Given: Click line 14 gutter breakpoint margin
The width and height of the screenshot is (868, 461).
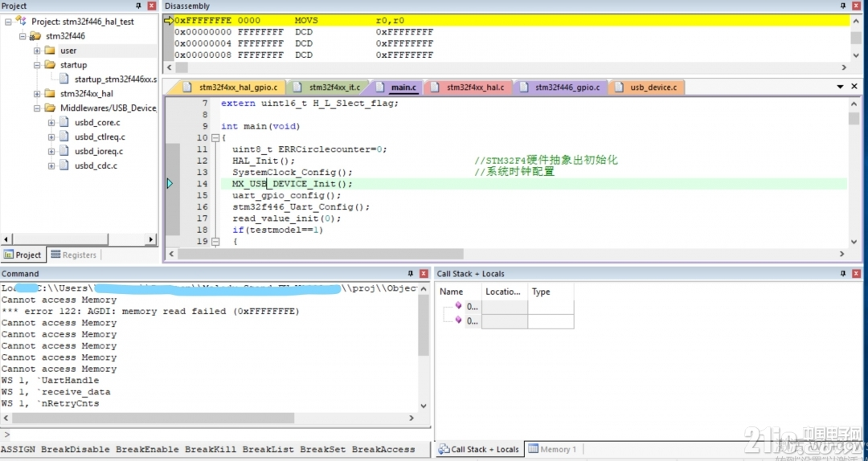Looking at the screenshot, I should click(174, 184).
